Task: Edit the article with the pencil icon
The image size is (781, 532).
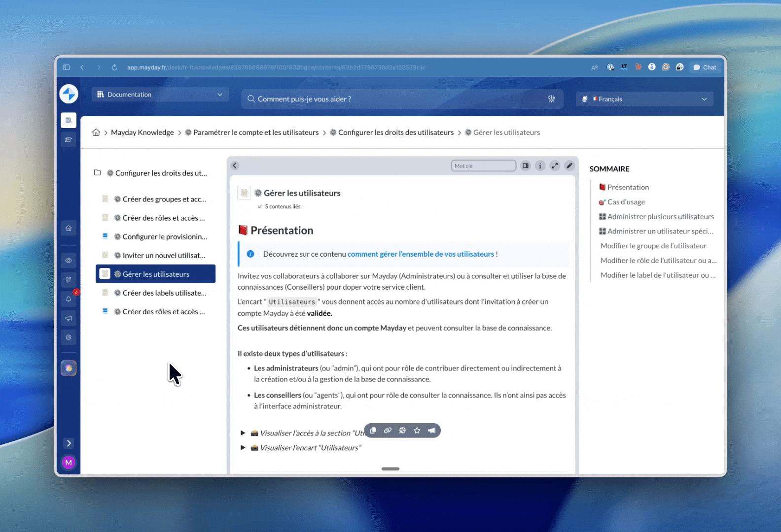Action: (569, 166)
